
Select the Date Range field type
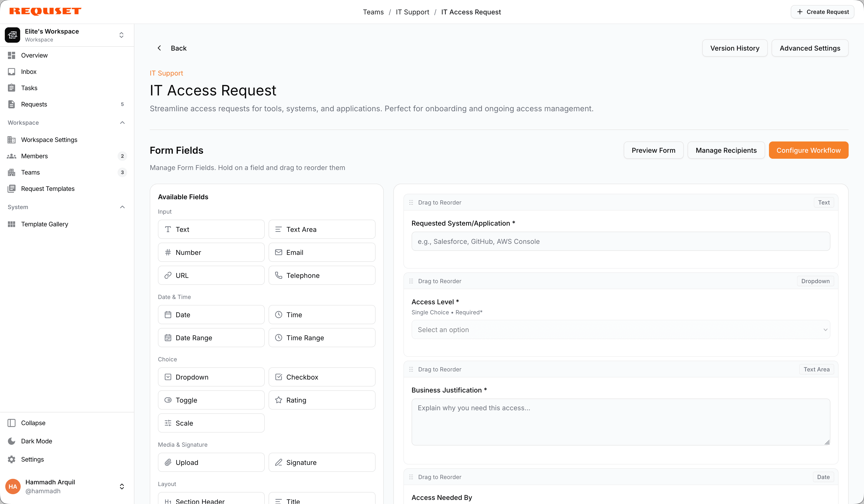pos(211,338)
